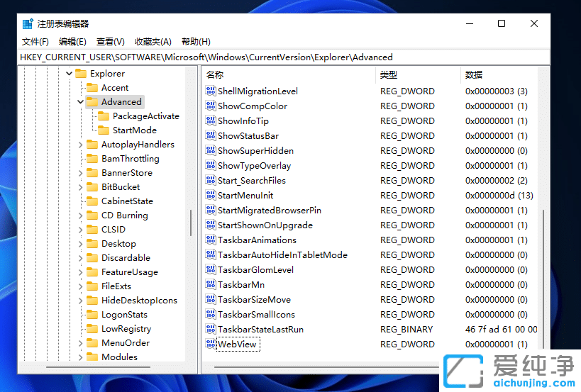The width and height of the screenshot is (581, 392).
Task: Click REG_BINARY type of TaskbarStateLastRun
Action: point(406,329)
